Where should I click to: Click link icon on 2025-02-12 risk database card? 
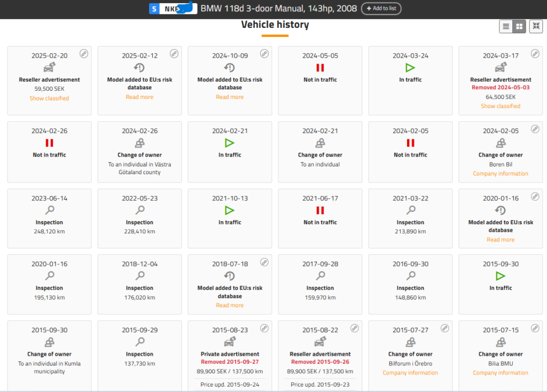coord(174,53)
